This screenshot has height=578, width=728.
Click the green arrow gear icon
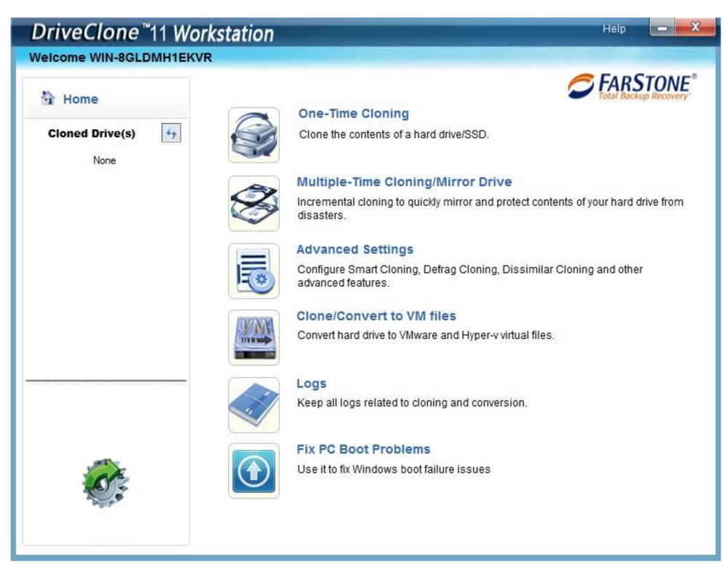point(105,483)
